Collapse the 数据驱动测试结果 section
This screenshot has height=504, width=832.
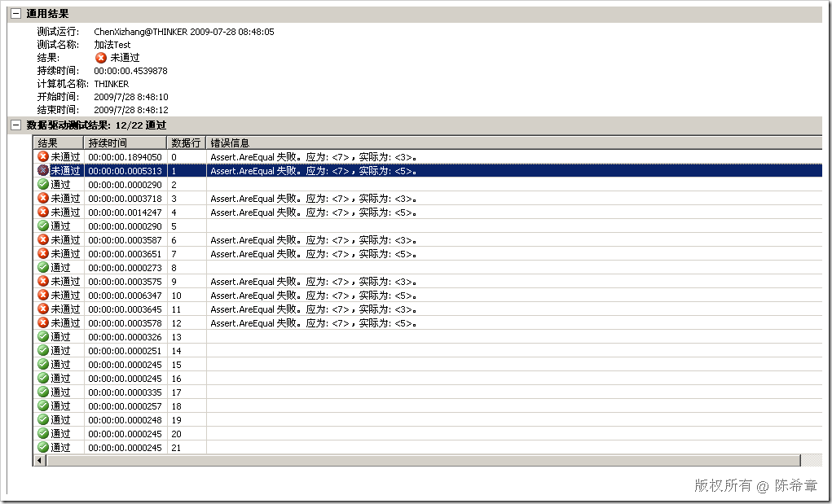(x=15, y=125)
